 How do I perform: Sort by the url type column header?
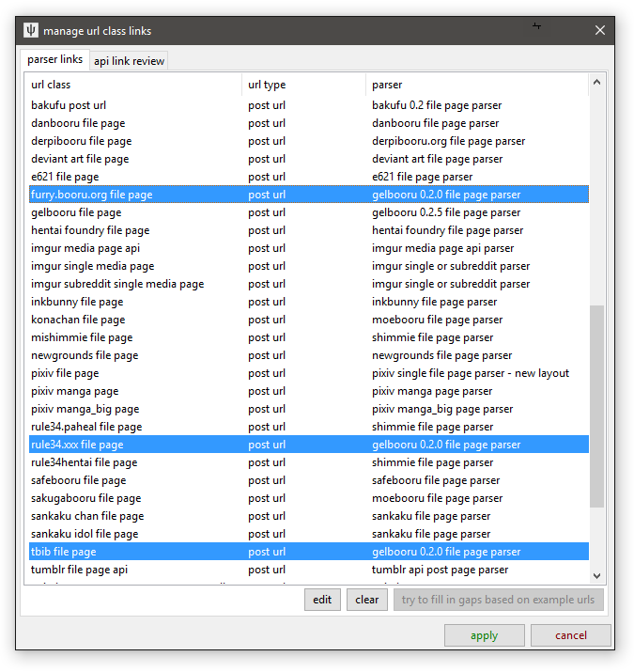[303, 85]
